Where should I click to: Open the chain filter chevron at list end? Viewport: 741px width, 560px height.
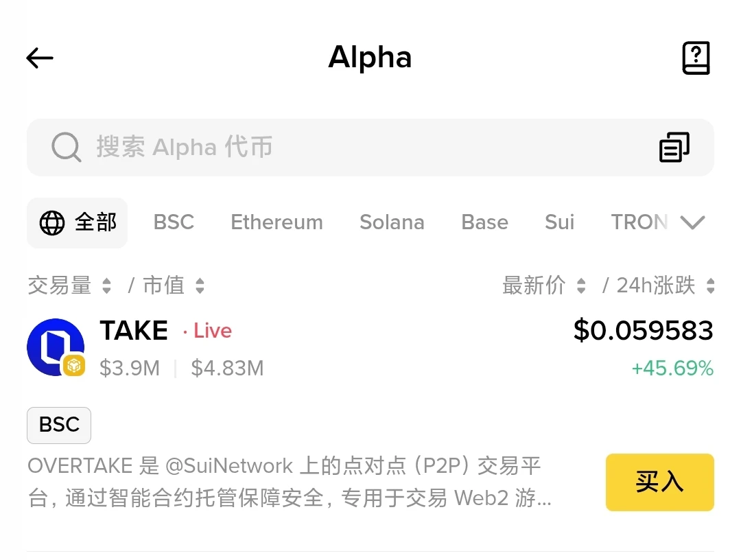coord(694,222)
